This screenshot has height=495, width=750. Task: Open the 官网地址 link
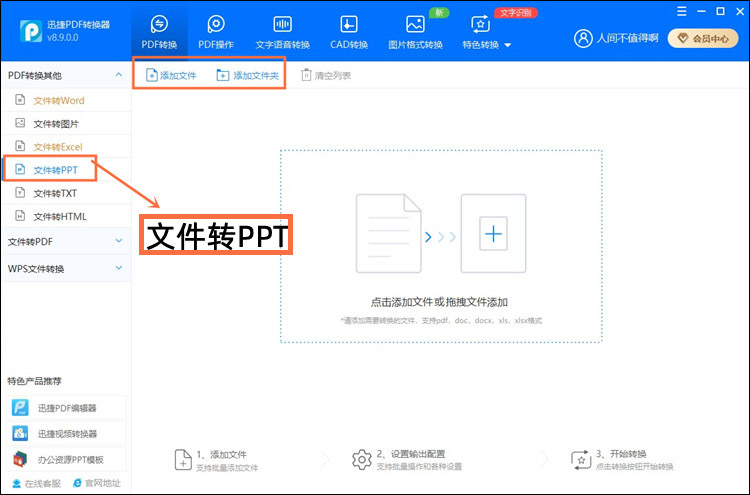pyautogui.click(x=97, y=484)
